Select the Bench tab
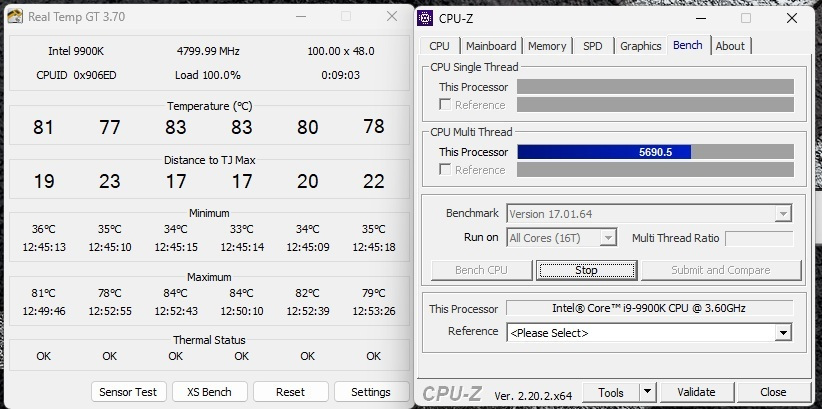Image resolution: width=822 pixels, height=409 pixels. (x=688, y=45)
